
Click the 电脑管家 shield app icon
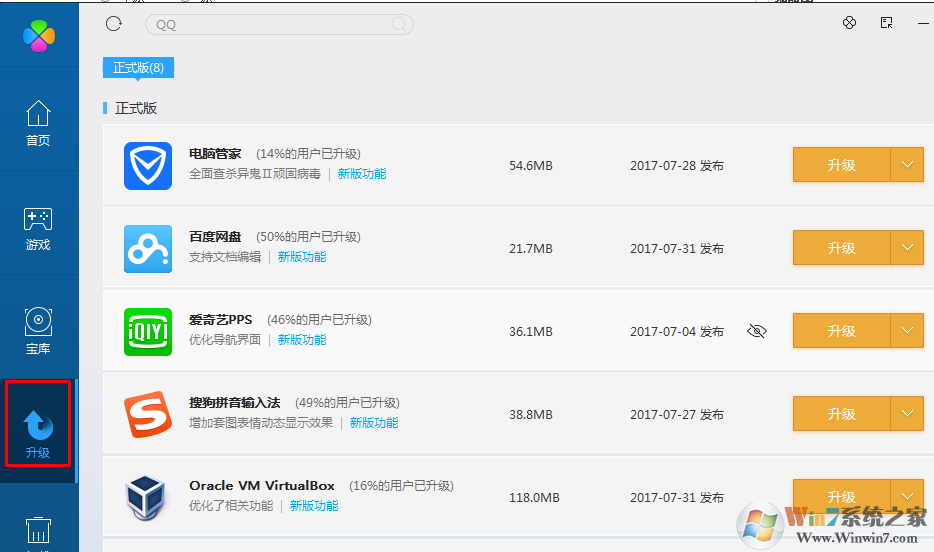pyautogui.click(x=148, y=165)
